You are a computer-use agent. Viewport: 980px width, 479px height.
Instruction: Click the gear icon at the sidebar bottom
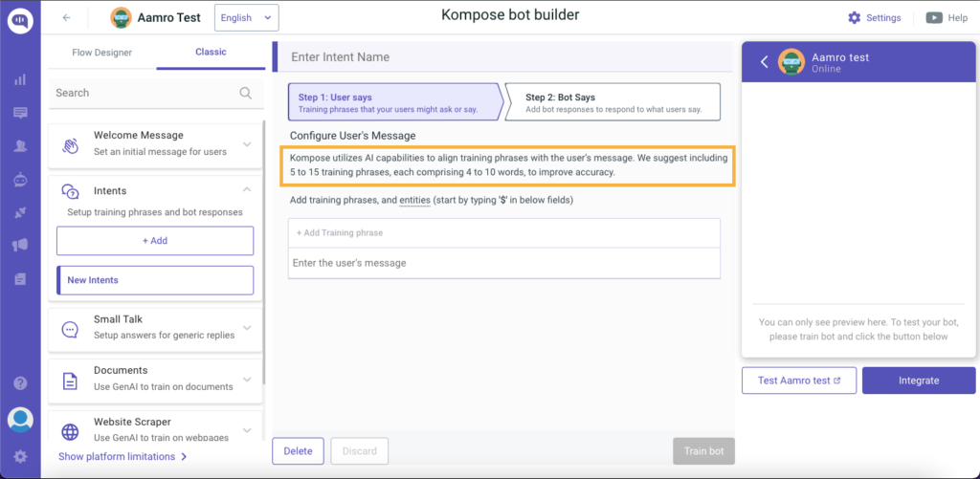coord(20,456)
